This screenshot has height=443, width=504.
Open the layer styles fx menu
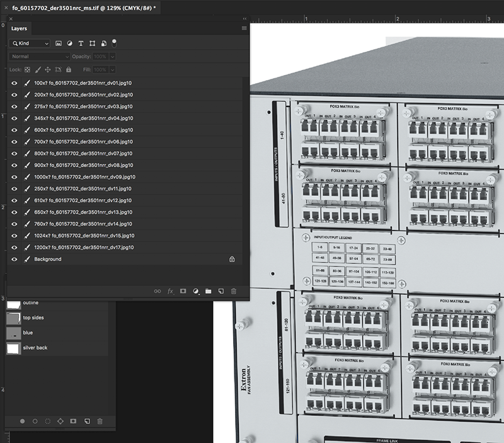(x=170, y=291)
